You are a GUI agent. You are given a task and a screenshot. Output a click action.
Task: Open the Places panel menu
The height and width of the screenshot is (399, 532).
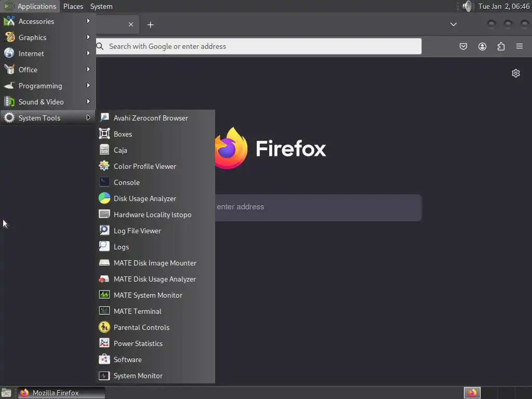[x=73, y=6]
